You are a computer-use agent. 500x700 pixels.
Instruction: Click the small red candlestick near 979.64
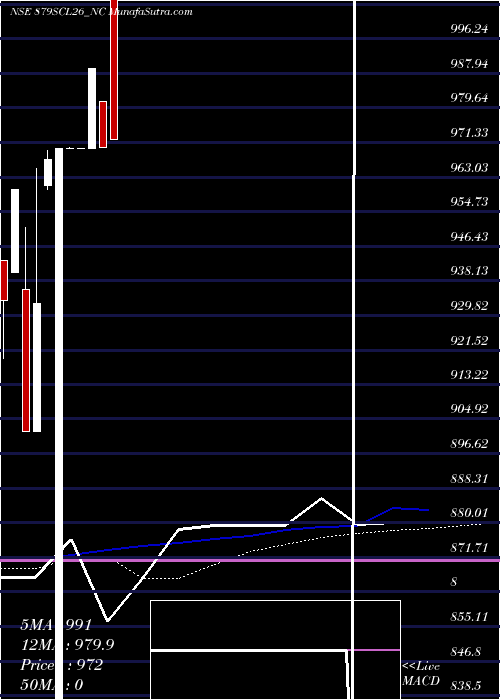pyautogui.click(x=103, y=124)
